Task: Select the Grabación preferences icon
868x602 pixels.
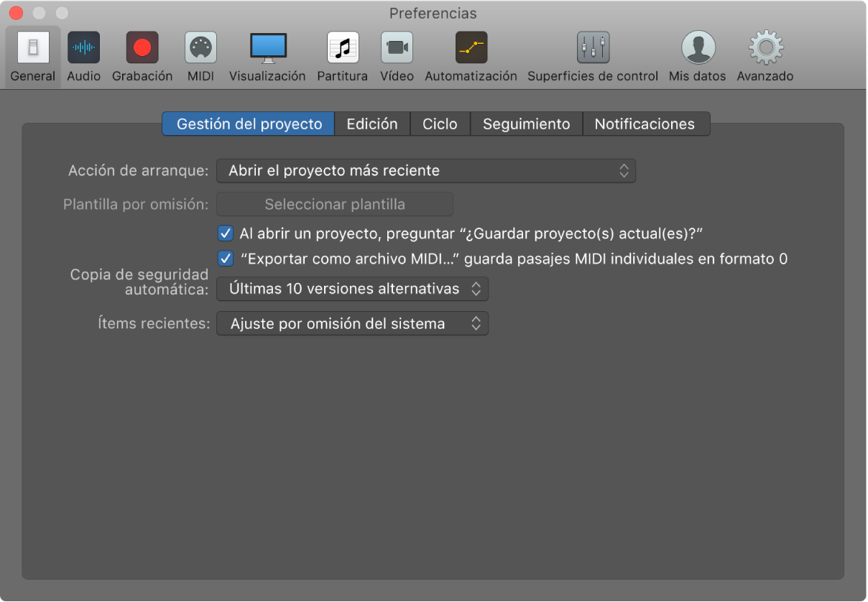Action: [142, 49]
